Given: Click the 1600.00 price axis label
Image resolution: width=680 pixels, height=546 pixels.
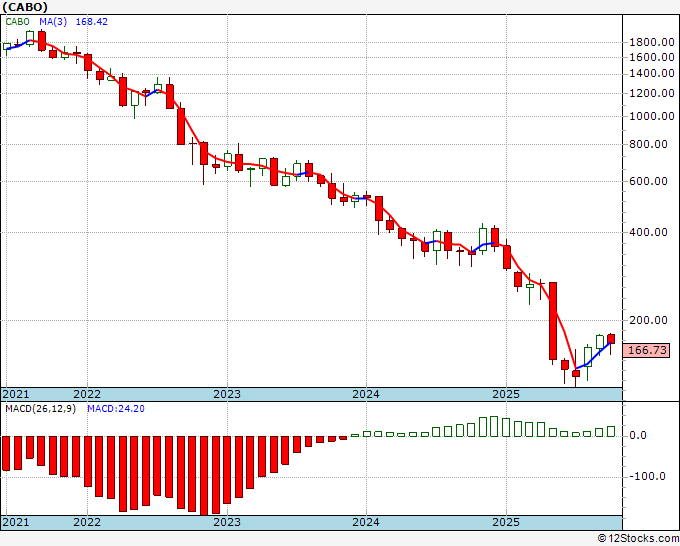Looking at the screenshot, I should 652,57.
